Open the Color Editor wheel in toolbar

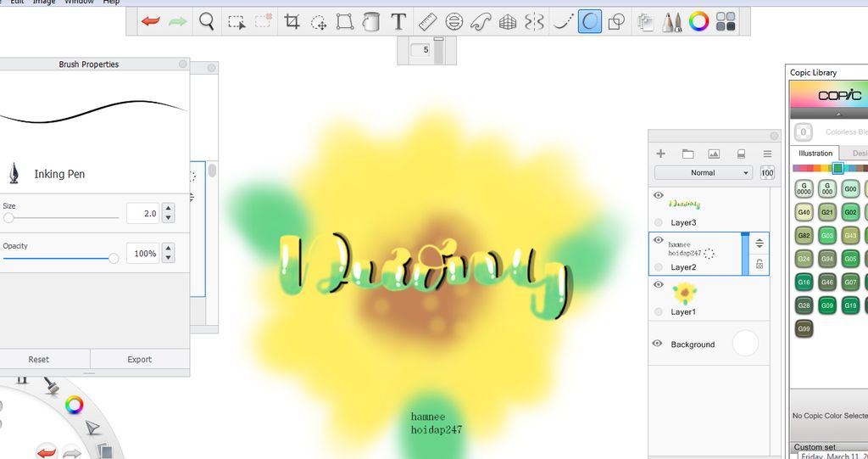click(x=699, y=21)
